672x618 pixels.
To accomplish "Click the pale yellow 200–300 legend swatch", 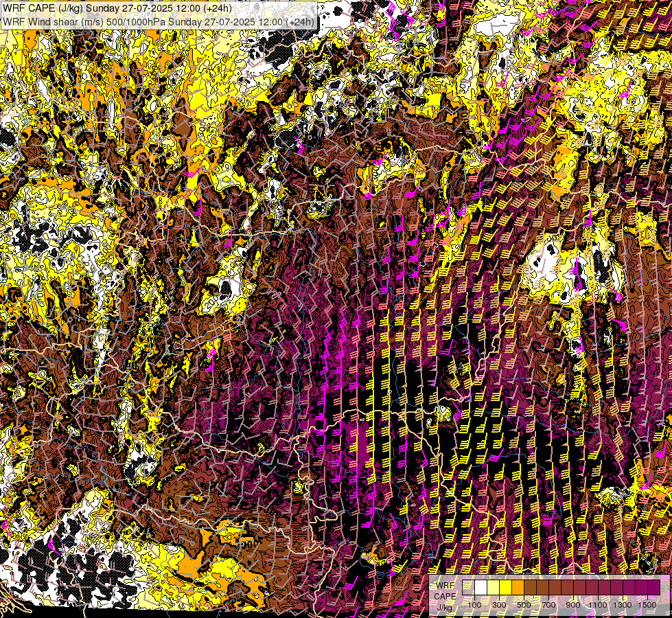I will pyautogui.click(x=494, y=587).
